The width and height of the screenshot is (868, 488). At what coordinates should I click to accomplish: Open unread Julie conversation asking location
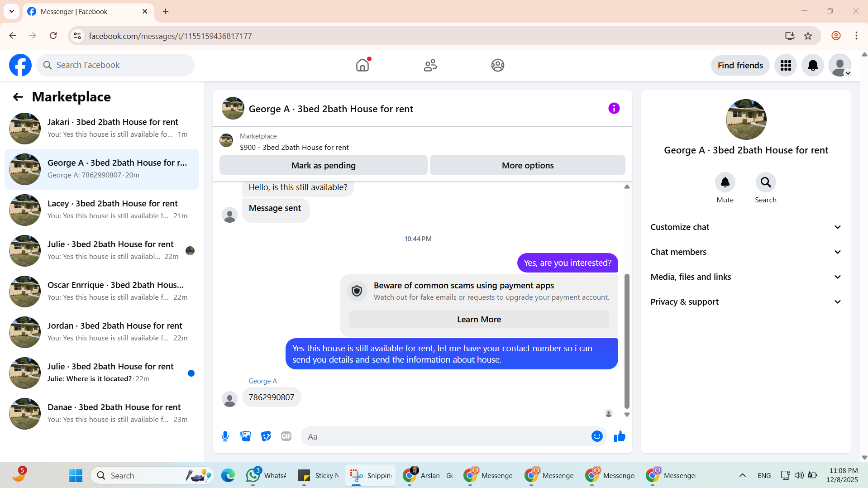pos(102,373)
